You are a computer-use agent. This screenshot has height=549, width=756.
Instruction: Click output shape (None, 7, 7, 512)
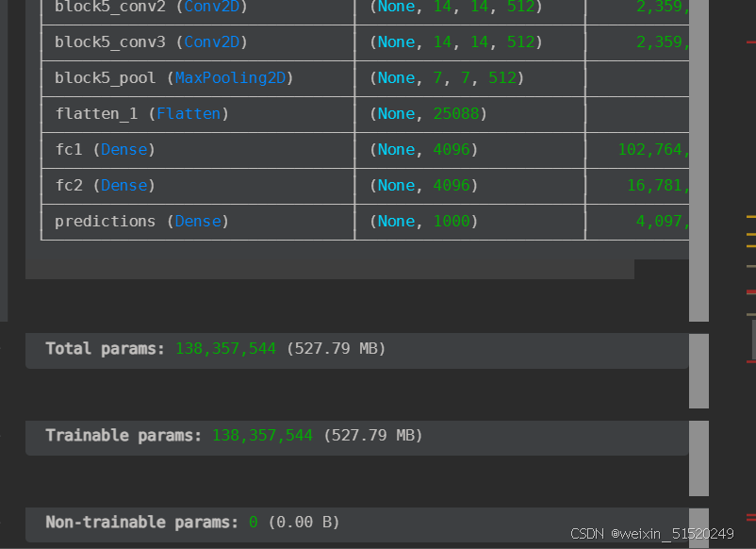(x=447, y=78)
